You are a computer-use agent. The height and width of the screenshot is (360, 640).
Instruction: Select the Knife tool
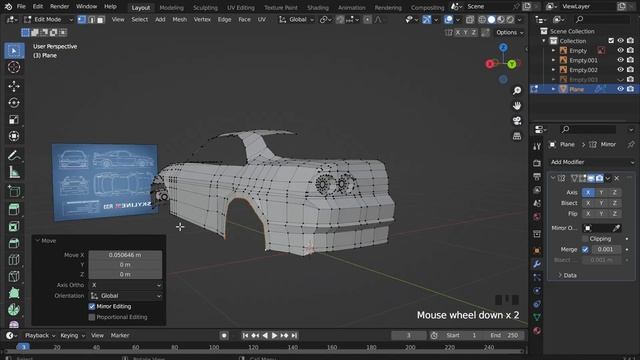[14, 276]
